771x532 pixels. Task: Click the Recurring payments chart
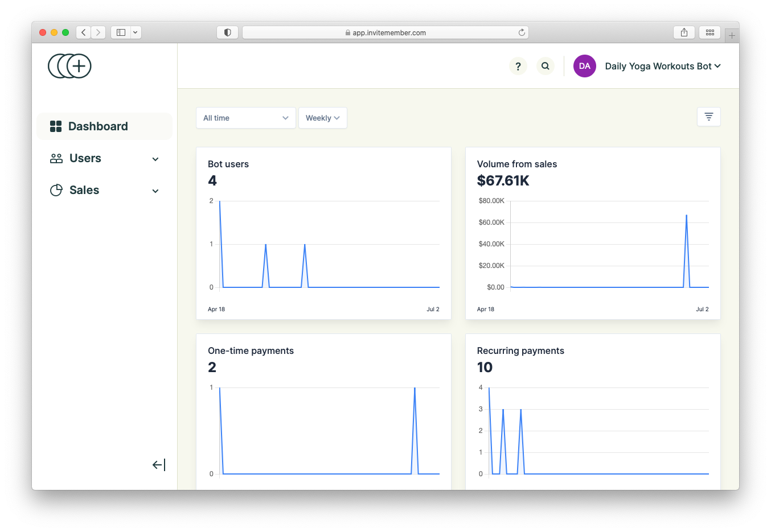(x=593, y=431)
